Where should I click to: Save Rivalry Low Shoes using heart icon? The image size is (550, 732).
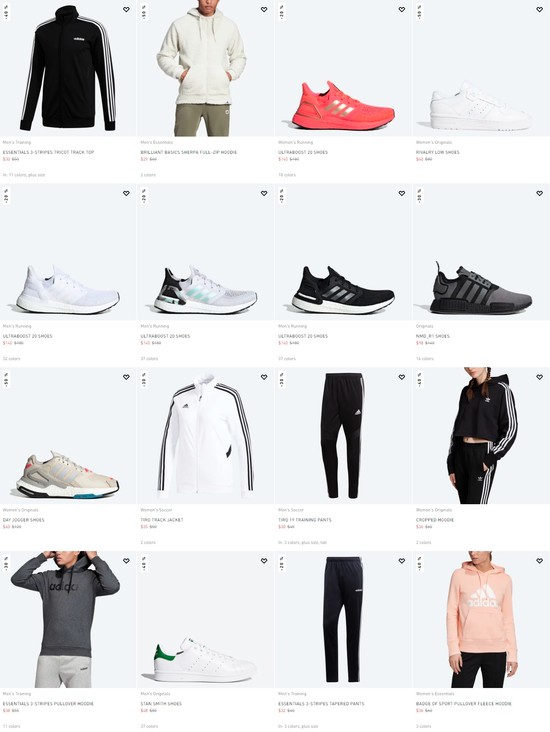539,9
